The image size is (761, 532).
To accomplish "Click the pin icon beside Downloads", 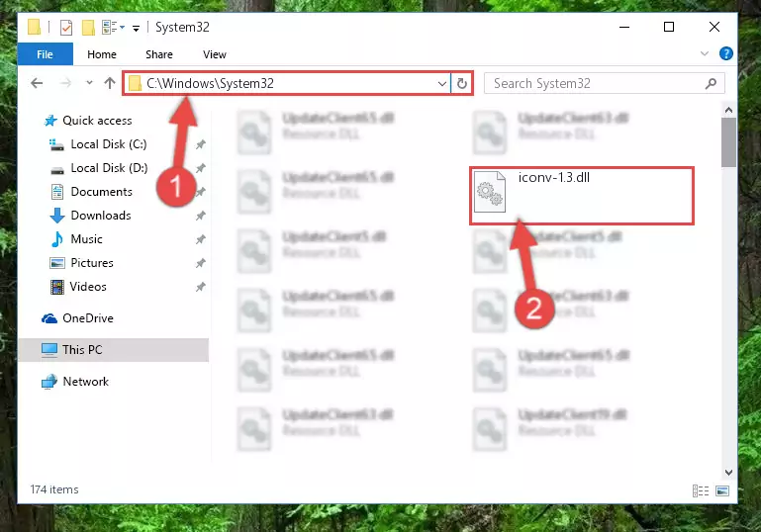I will (x=201, y=216).
